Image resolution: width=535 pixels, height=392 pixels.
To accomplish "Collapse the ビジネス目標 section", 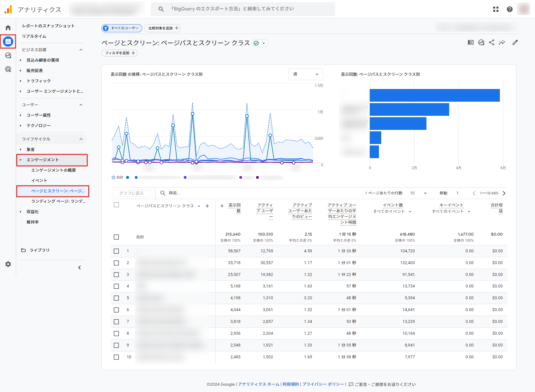I will pos(81,50).
